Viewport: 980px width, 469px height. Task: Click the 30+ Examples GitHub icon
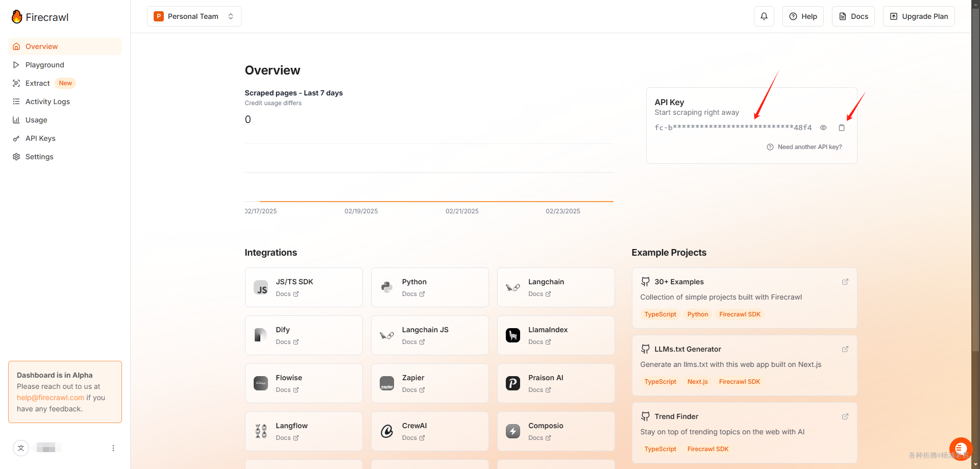click(x=645, y=282)
